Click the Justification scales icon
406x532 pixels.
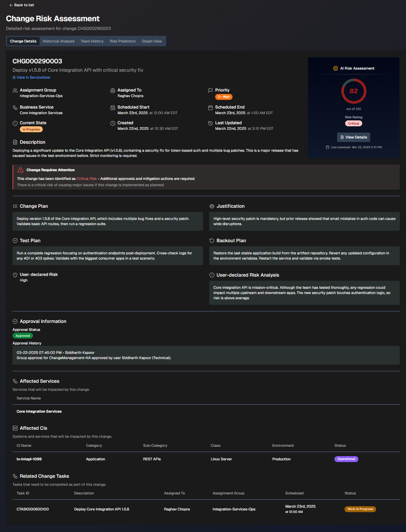coord(212,206)
